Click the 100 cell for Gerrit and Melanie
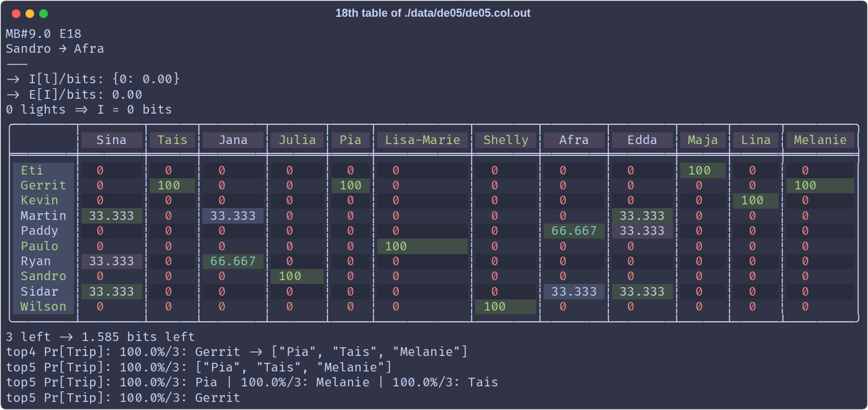 click(x=820, y=185)
